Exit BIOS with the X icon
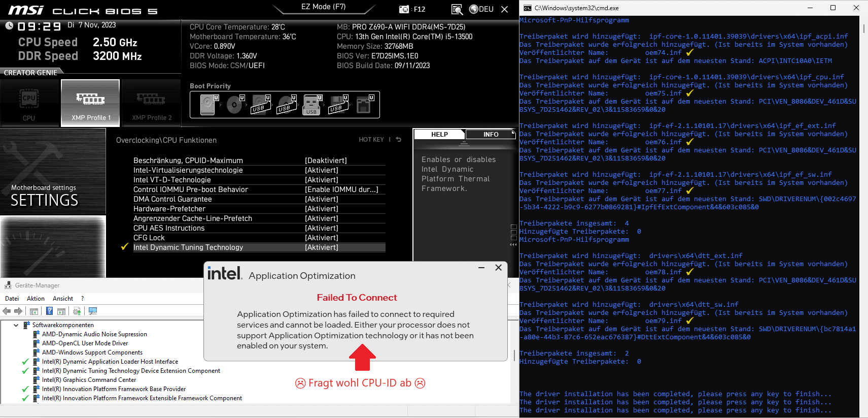 (x=504, y=9)
